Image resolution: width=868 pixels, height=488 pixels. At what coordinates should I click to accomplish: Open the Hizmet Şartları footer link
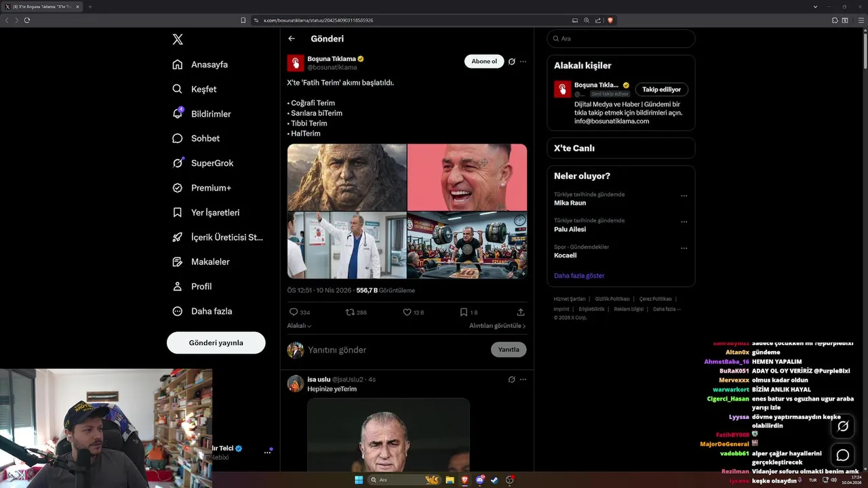570,299
